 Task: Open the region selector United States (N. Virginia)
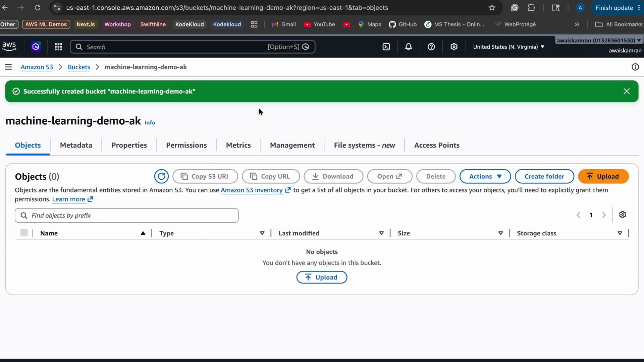tap(508, 47)
